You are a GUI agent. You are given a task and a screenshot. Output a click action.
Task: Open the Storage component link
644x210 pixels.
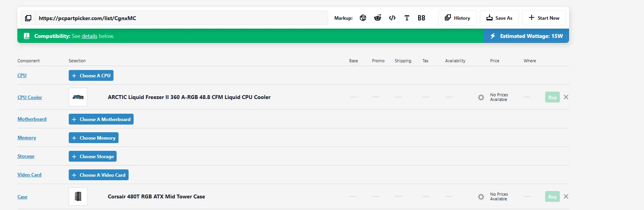click(x=26, y=156)
